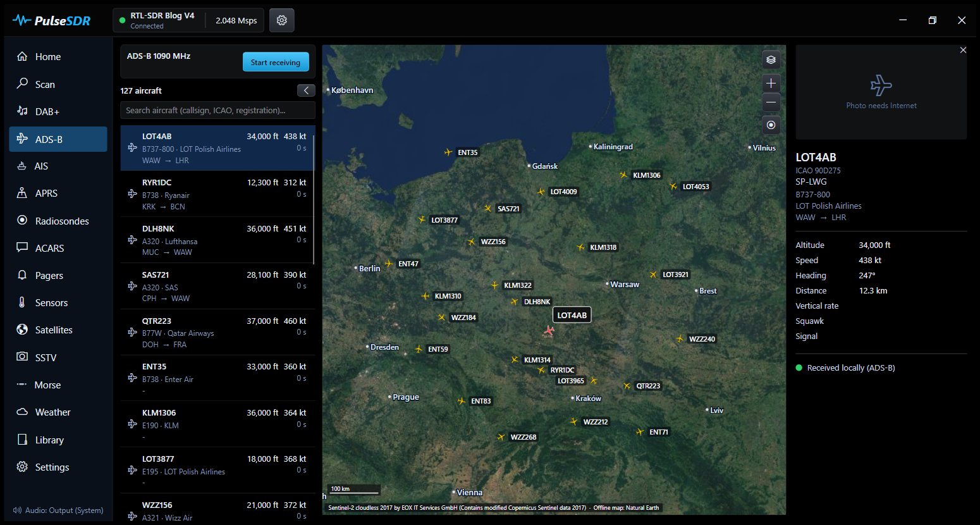Select ENT35 aircraft marker on map
The image size is (980, 525).
pos(448,152)
